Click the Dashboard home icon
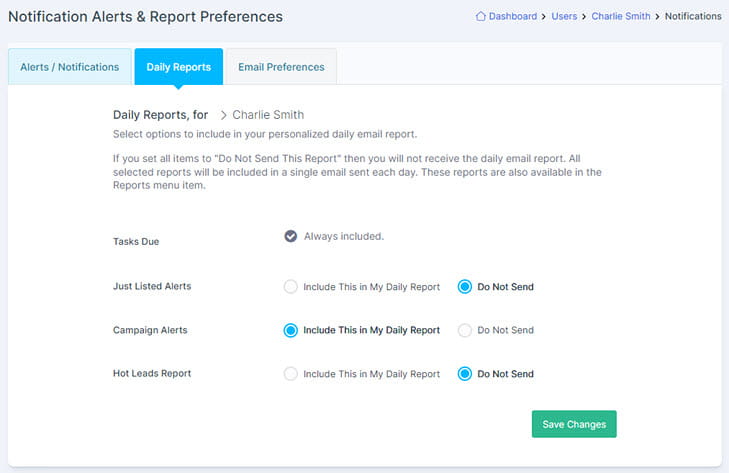The height and width of the screenshot is (473, 729). 480,16
